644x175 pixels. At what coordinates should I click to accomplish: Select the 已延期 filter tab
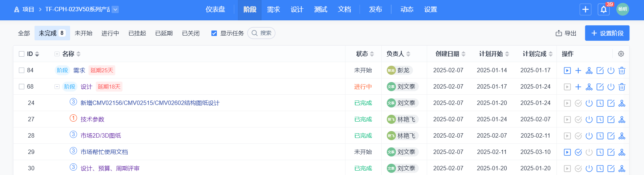pos(164,33)
